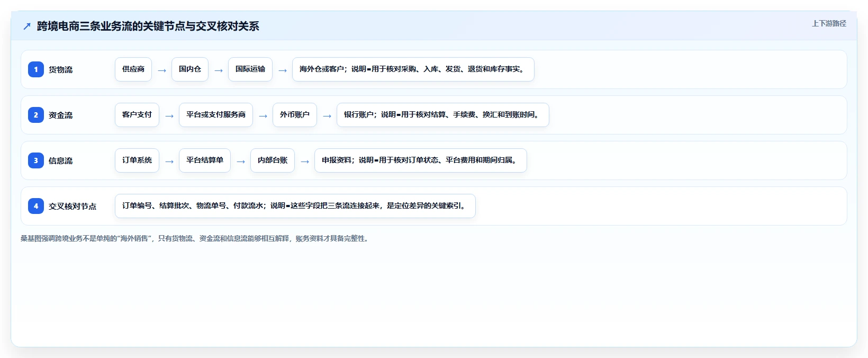
Task: Click the arrow after 平台或支付服务商
Action: click(263, 116)
